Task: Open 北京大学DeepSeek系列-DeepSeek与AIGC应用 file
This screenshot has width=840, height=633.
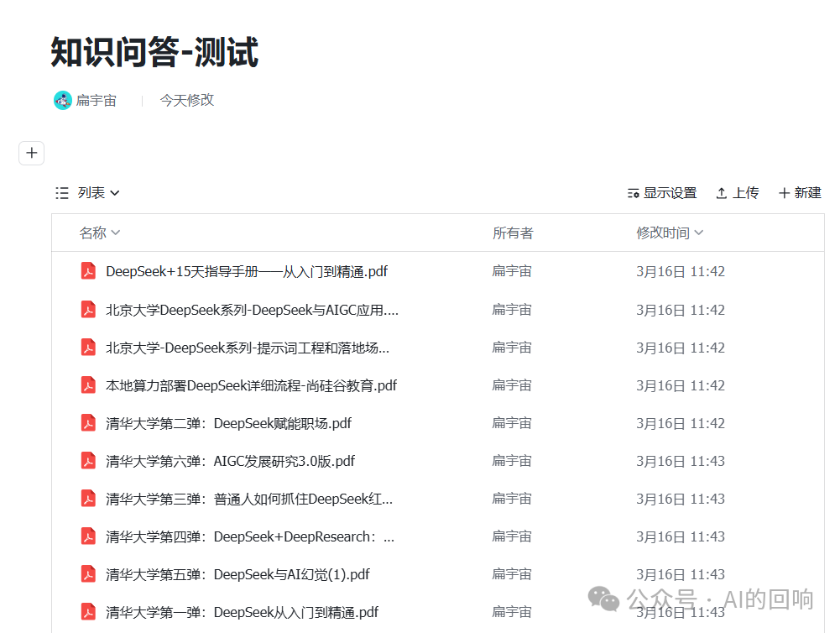Action: (253, 310)
